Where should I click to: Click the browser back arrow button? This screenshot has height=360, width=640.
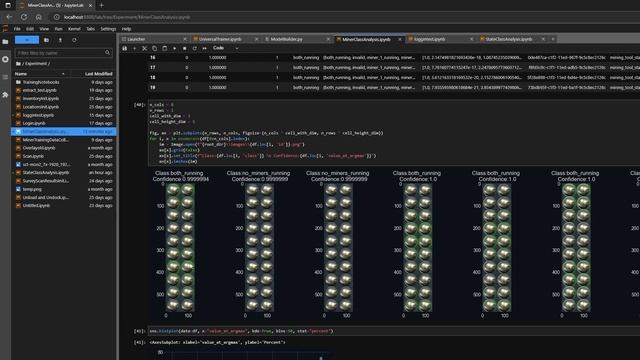point(9,17)
